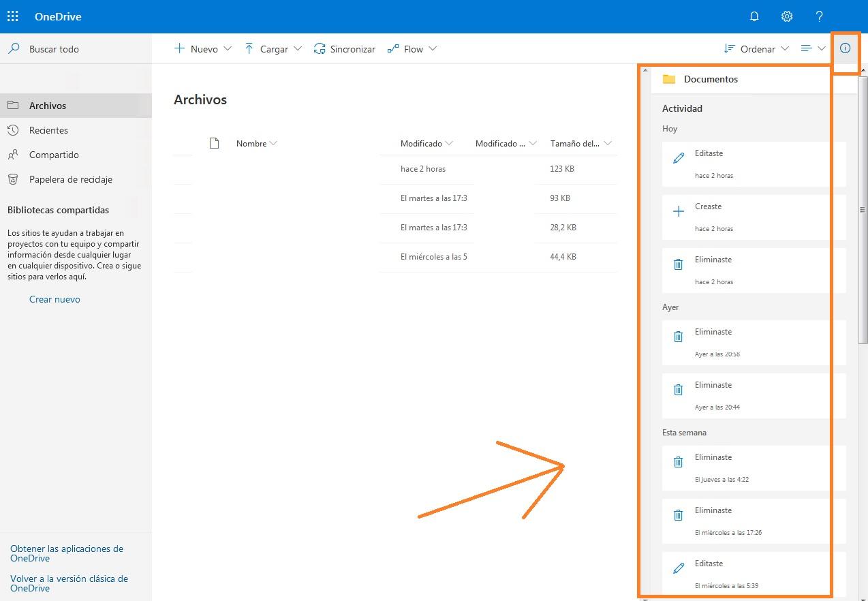This screenshot has height=601, width=868.
Task: Start syncing with the Sincronizar icon
Action: [318, 48]
